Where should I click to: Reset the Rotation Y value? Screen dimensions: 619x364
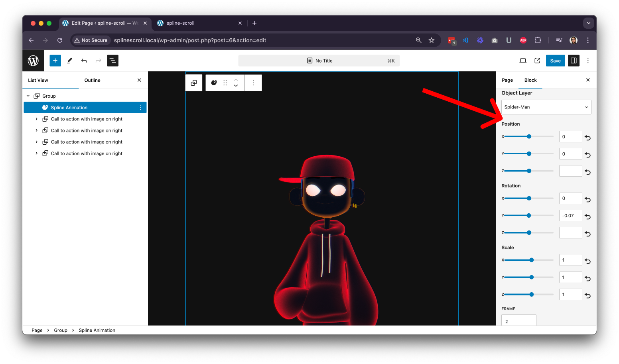click(588, 216)
